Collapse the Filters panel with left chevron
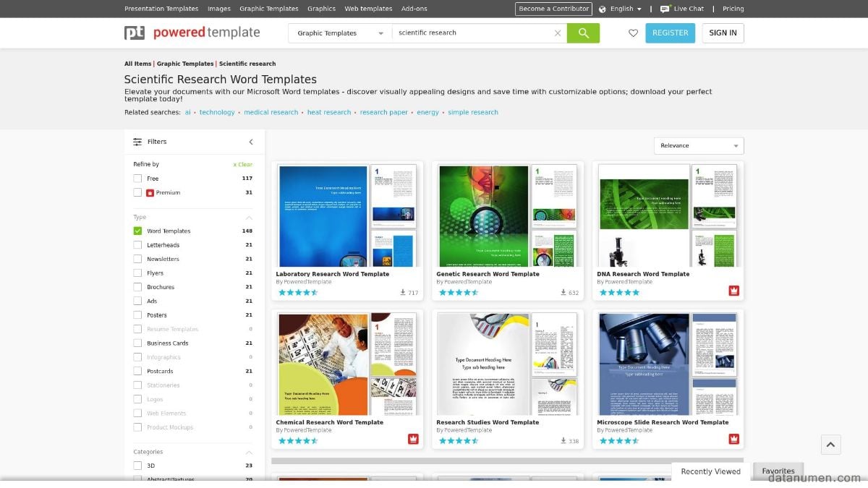This screenshot has height=488, width=868. pos(251,142)
